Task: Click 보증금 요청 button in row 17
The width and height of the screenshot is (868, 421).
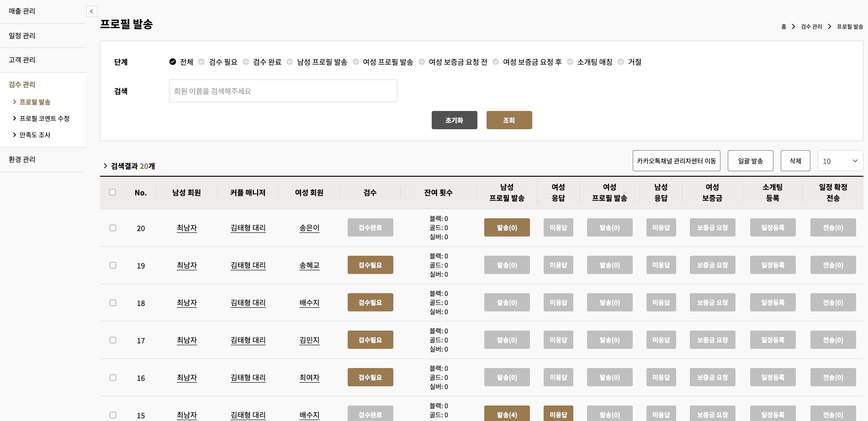Action: click(x=713, y=340)
